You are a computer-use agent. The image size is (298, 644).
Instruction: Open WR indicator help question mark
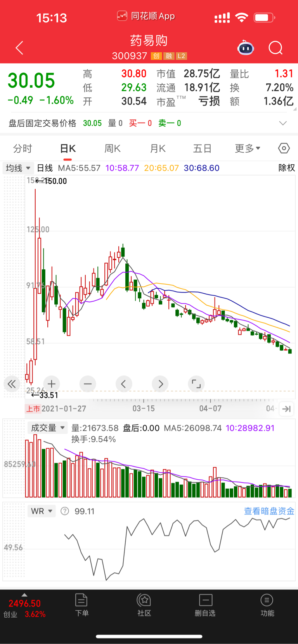point(65,511)
